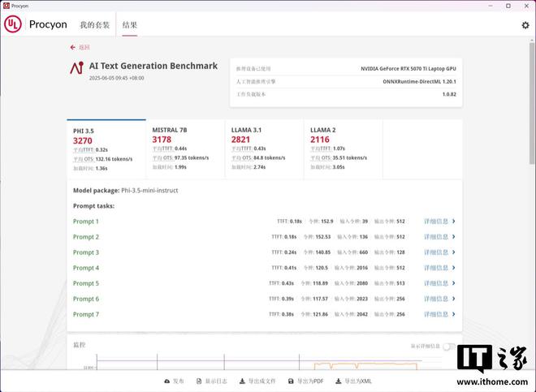Select the LLAMA 3.1 score tab
This screenshot has height=392, width=536.
[x=265, y=149]
